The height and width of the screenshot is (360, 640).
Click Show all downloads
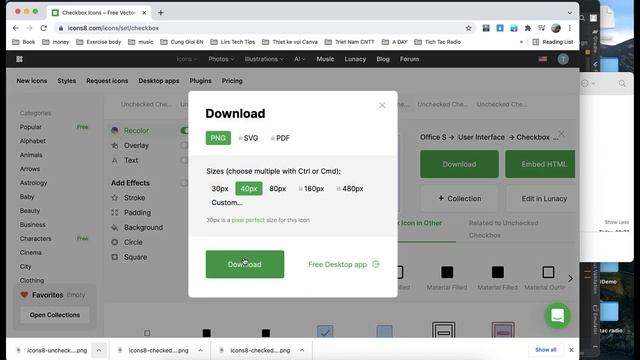point(546,350)
